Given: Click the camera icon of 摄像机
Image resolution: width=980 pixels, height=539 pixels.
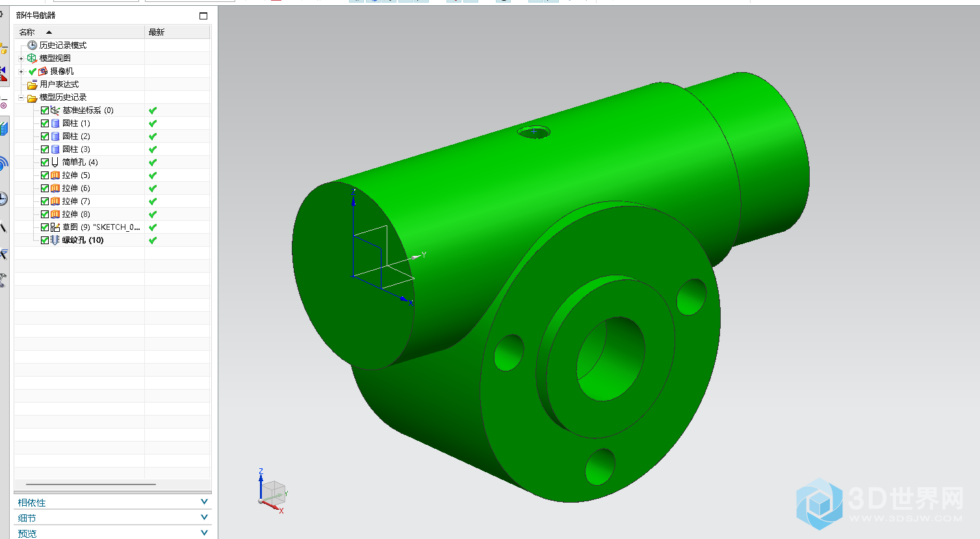Looking at the screenshot, I should (x=43, y=71).
